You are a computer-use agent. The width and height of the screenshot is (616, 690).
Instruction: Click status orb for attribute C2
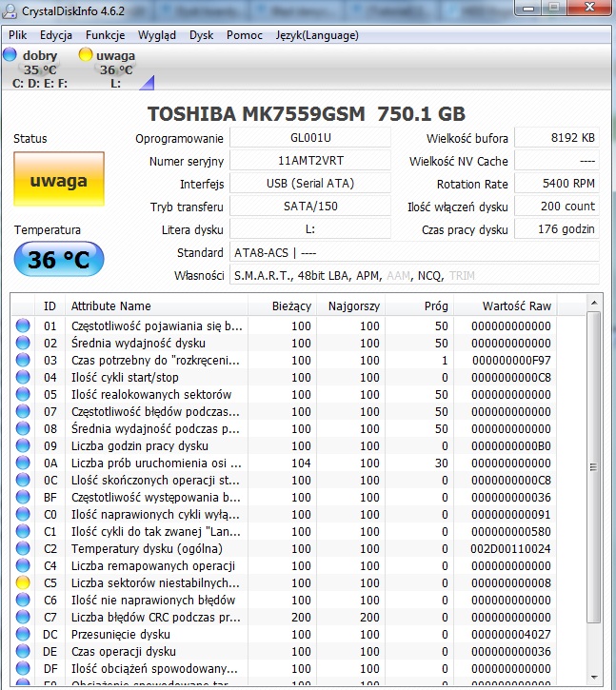point(23,549)
